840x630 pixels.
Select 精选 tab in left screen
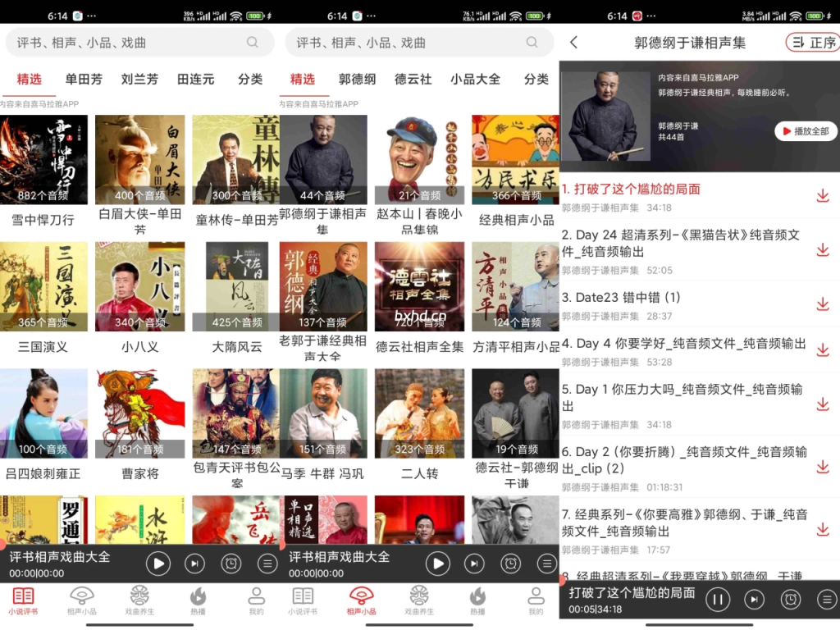(x=29, y=80)
